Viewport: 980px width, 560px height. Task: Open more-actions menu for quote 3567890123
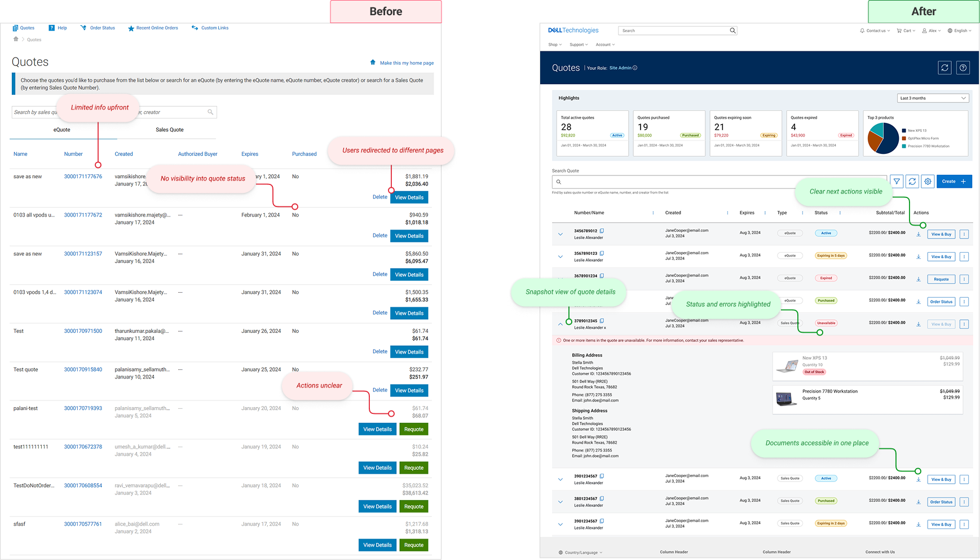pyautogui.click(x=964, y=257)
